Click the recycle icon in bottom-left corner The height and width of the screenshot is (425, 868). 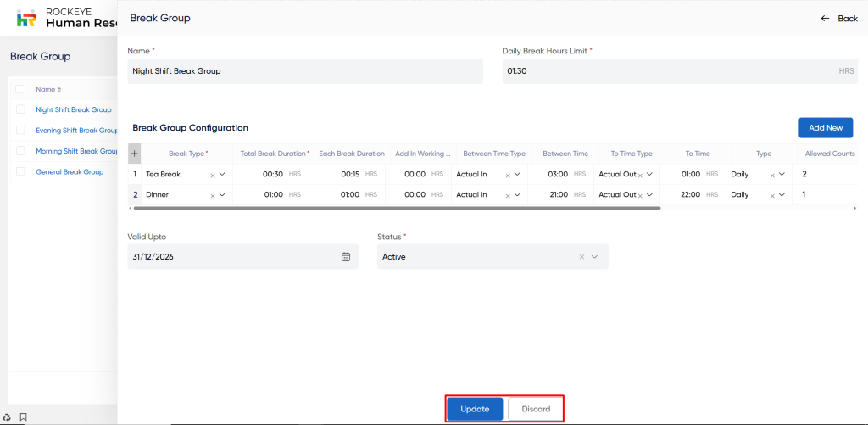click(x=8, y=417)
